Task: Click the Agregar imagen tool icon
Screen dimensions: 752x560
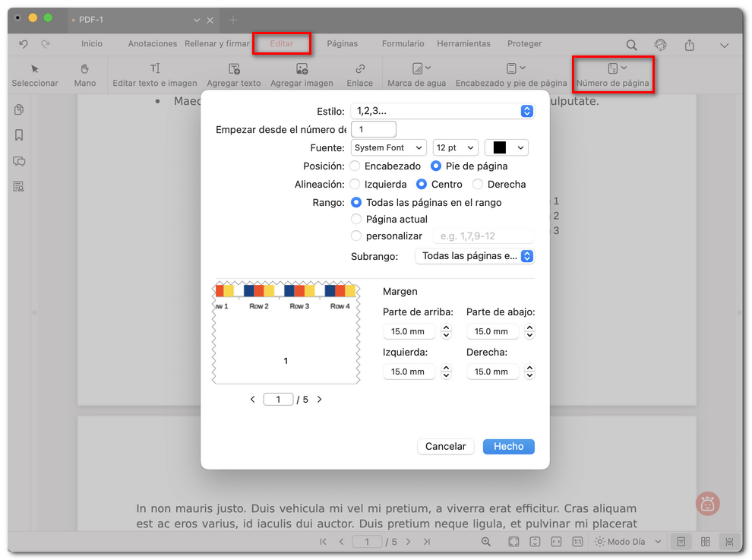Action: (x=302, y=69)
